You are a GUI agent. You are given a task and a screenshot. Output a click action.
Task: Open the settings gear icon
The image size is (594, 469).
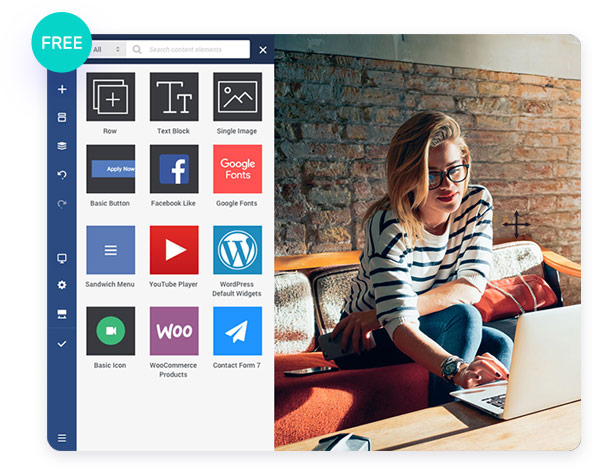pyautogui.click(x=62, y=285)
